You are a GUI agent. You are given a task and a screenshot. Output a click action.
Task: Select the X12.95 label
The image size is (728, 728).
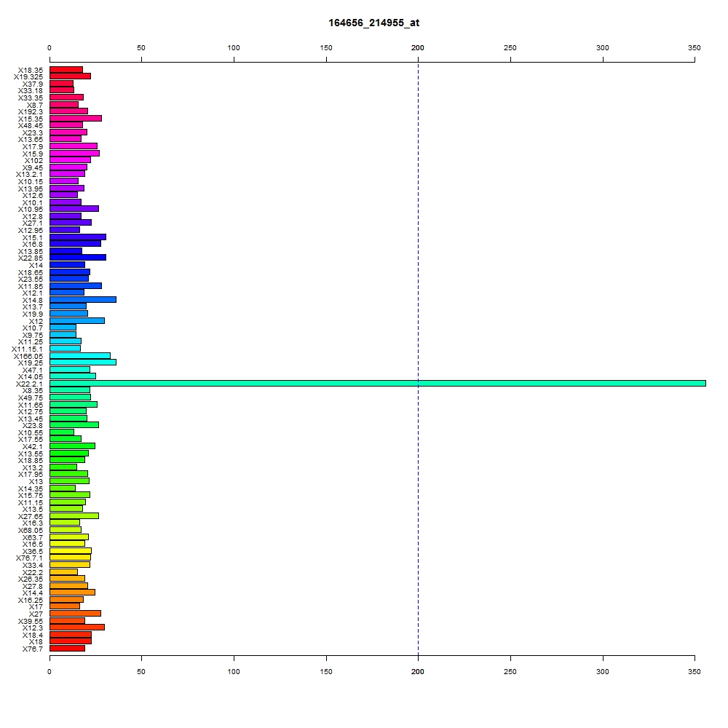[31, 230]
